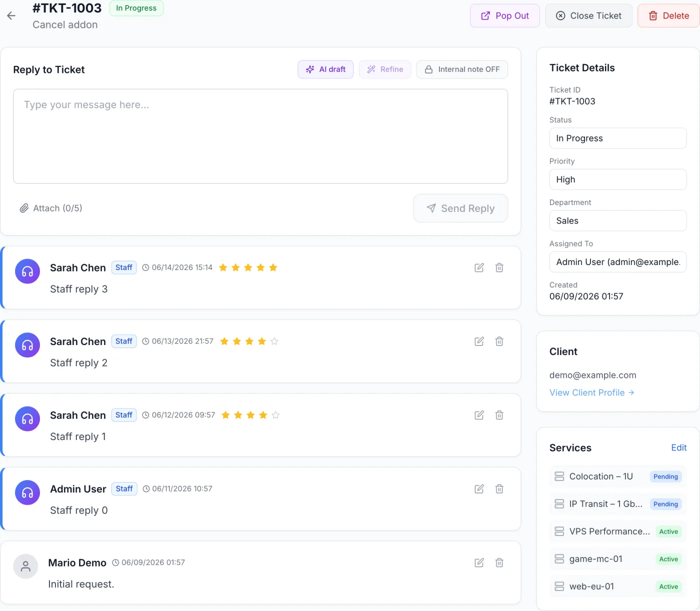Screen dimensions: 700x611
Task: Open the Assigned To dropdown
Action: coord(618,262)
